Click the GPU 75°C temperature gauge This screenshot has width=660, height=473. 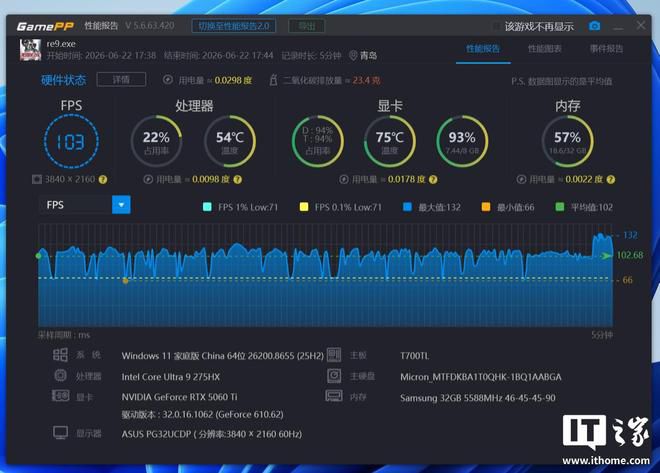(x=390, y=141)
